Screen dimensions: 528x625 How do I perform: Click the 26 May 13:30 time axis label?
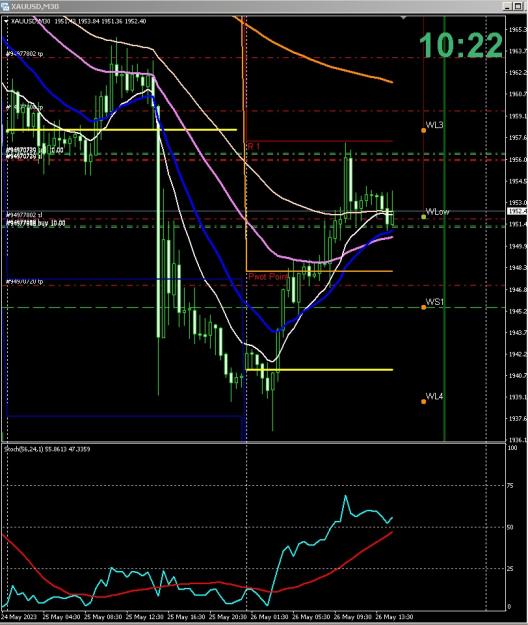[x=394, y=617]
